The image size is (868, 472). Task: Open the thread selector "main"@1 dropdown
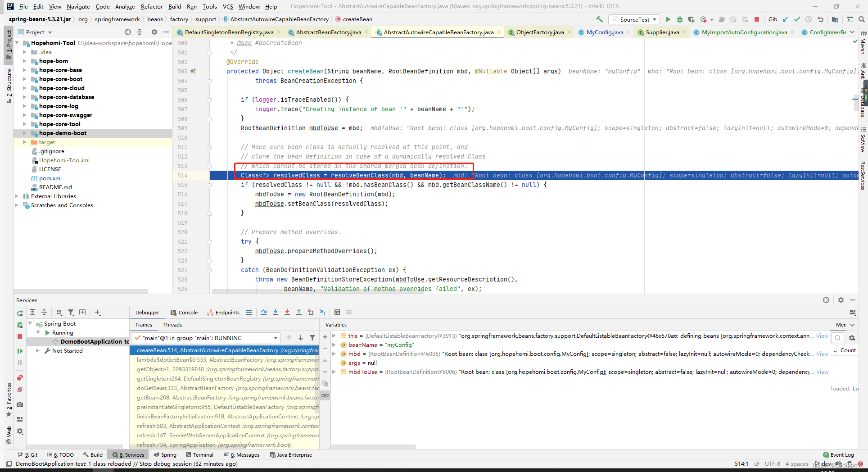coord(206,338)
